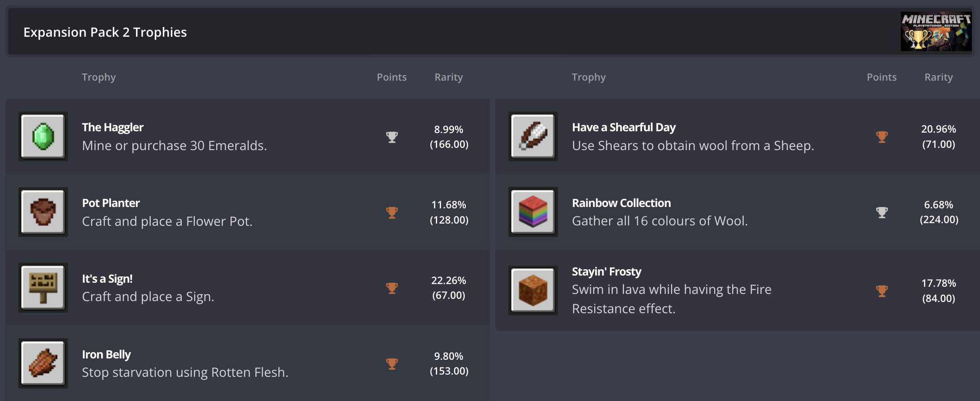The width and height of the screenshot is (980, 401).
Task: Click the bronze trophy cup beside Pot Planter
Action: (x=392, y=212)
